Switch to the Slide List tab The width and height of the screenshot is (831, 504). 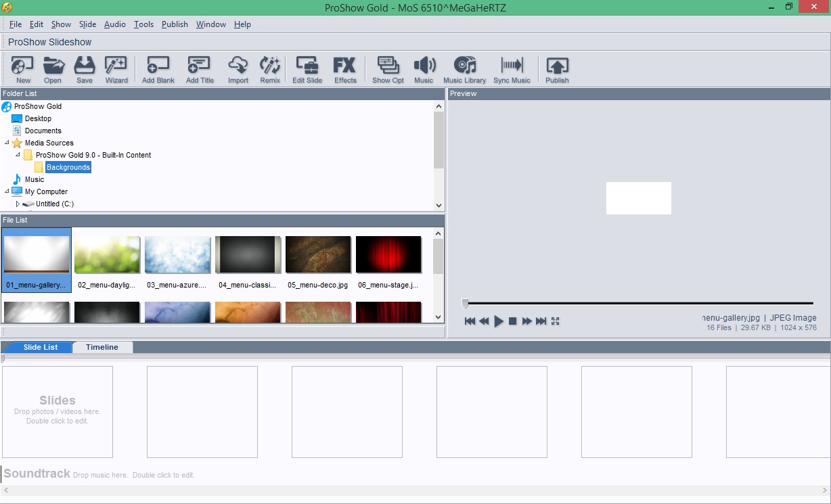pos(41,347)
